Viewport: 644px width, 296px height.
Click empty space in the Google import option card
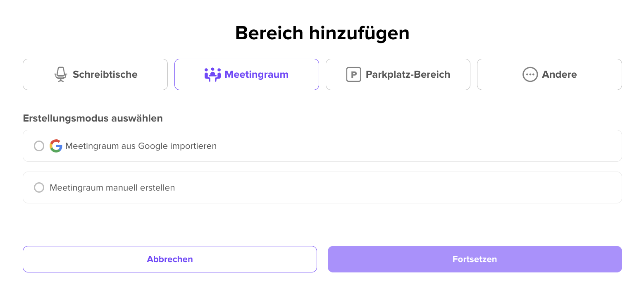(x=413, y=146)
